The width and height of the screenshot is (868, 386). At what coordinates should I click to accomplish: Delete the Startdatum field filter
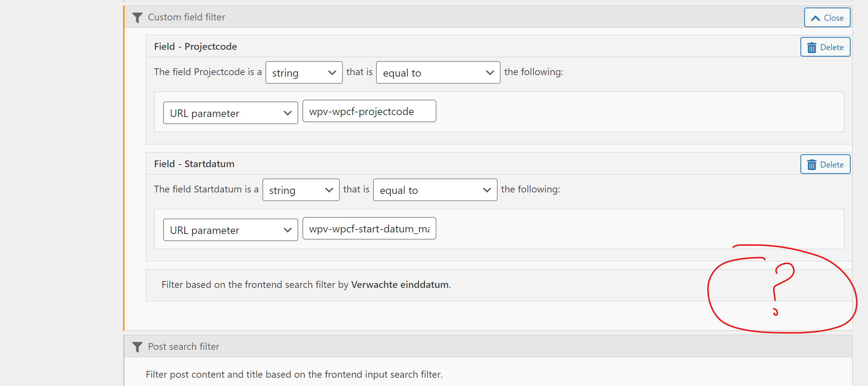tap(825, 165)
